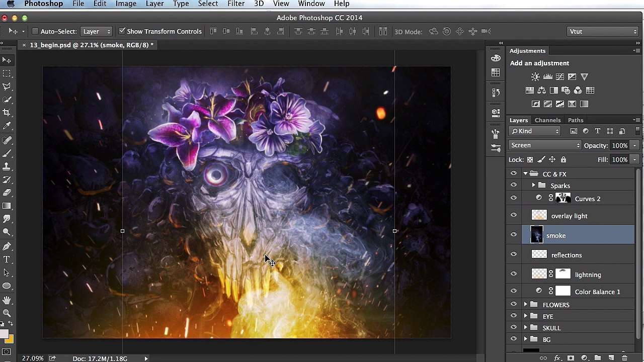644x362 pixels.
Task: Add a Channel Mixer adjustment
Action: (578, 90)
